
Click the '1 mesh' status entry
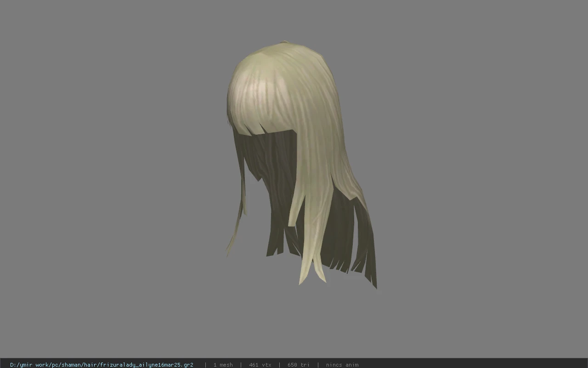223,365
